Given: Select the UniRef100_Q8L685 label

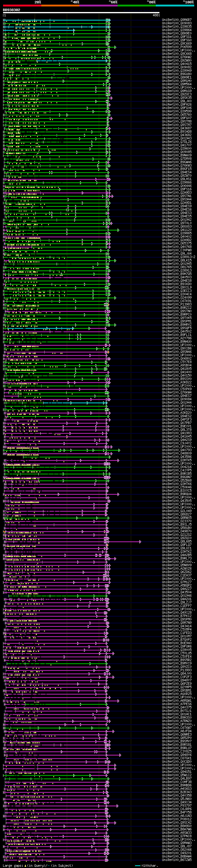Looking at the screenshot, I should (x=177, y=542).
